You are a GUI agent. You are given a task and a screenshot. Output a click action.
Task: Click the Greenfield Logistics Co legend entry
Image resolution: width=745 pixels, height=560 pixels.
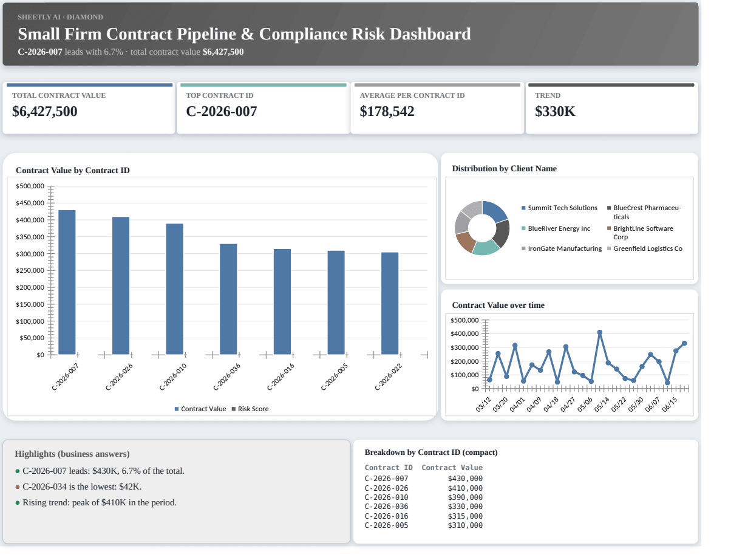[x=645, y=248]
